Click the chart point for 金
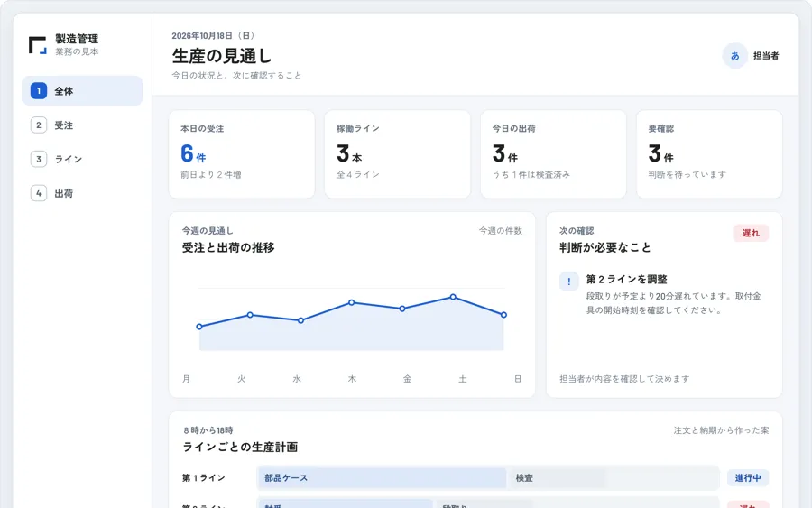This screenshot has height=508, width=812. pos(402,309)
